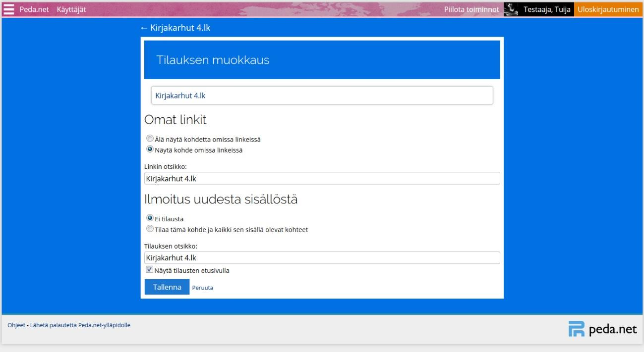Open the Käyttäjät menu item

(x=71, y=10)
